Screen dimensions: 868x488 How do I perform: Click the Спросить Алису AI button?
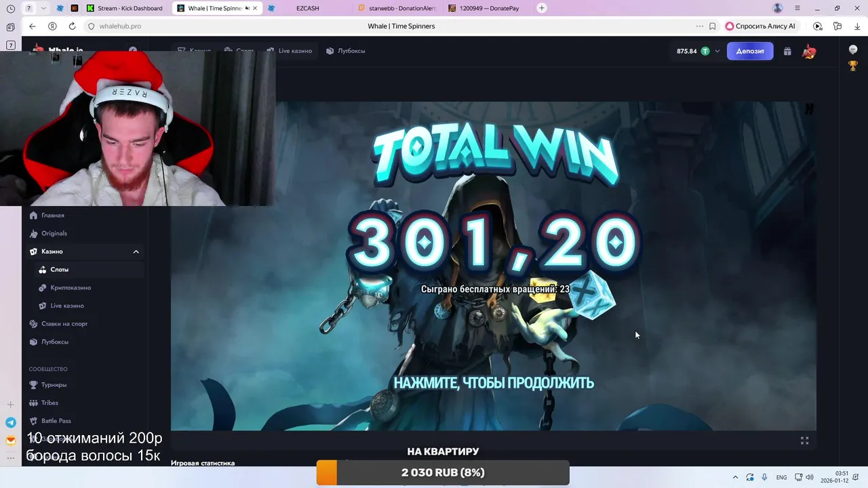(x=764, y=26)
